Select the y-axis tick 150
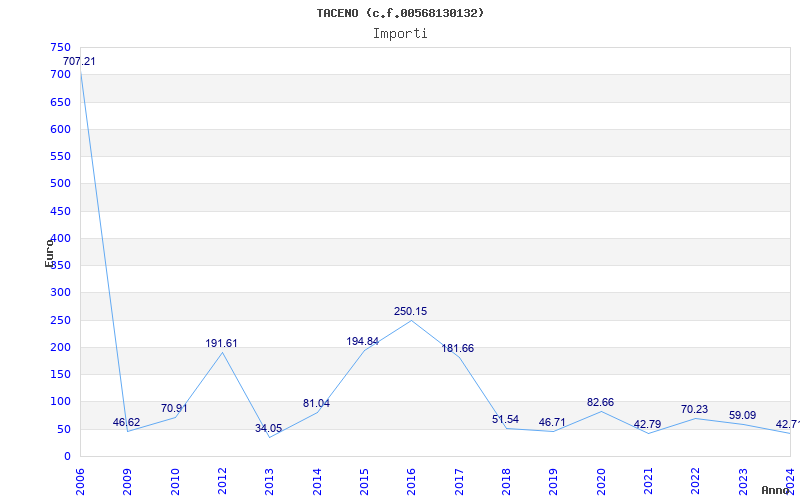The image size is (800, 500). click(x=60, y=374)
